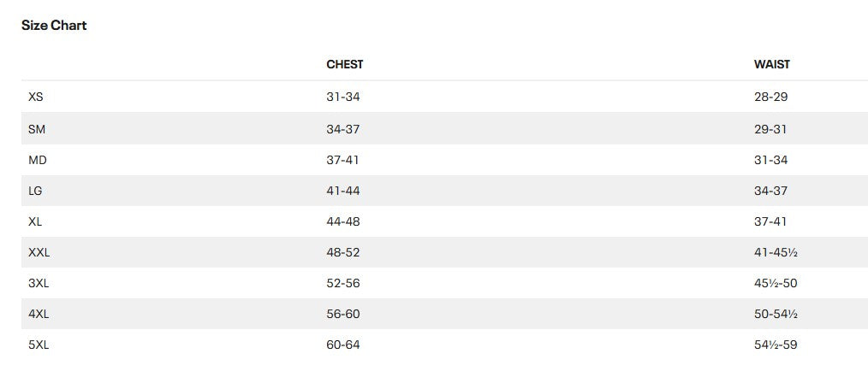Select chest measurement 48-52
The height and width of the screenshot is (383, 868).
click(x=343, y=253)
